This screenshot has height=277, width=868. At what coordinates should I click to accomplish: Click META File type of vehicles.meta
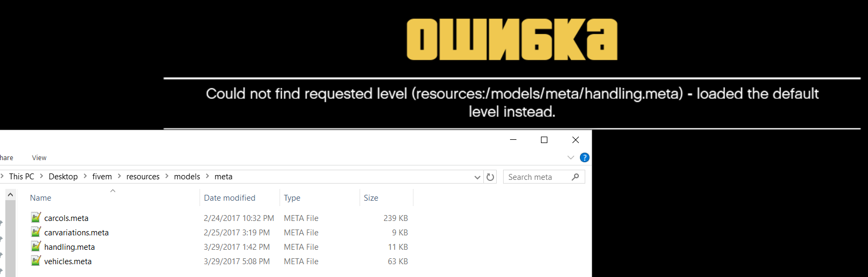pyautogui.click(x=301, y=261)
